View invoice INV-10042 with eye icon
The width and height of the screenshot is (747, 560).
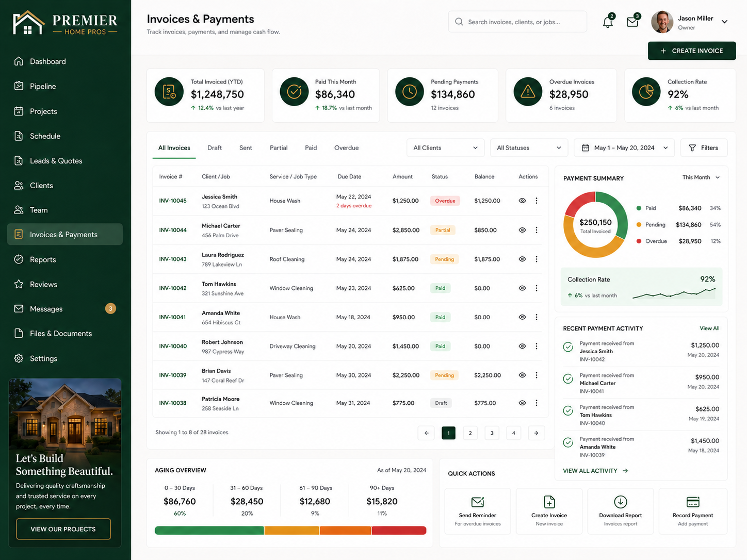pos(522,288)
